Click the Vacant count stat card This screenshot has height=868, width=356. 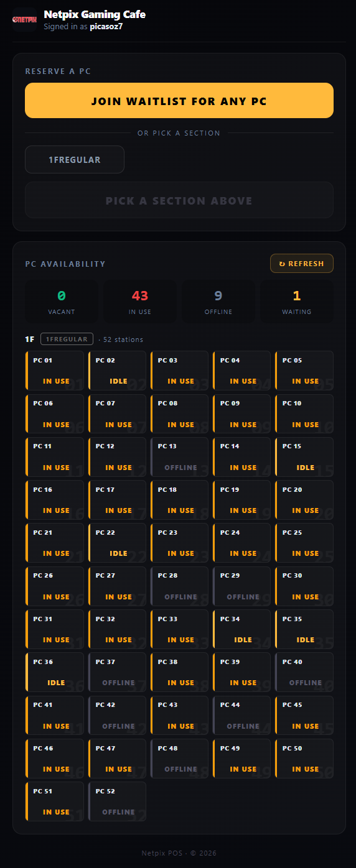point(62,302)
